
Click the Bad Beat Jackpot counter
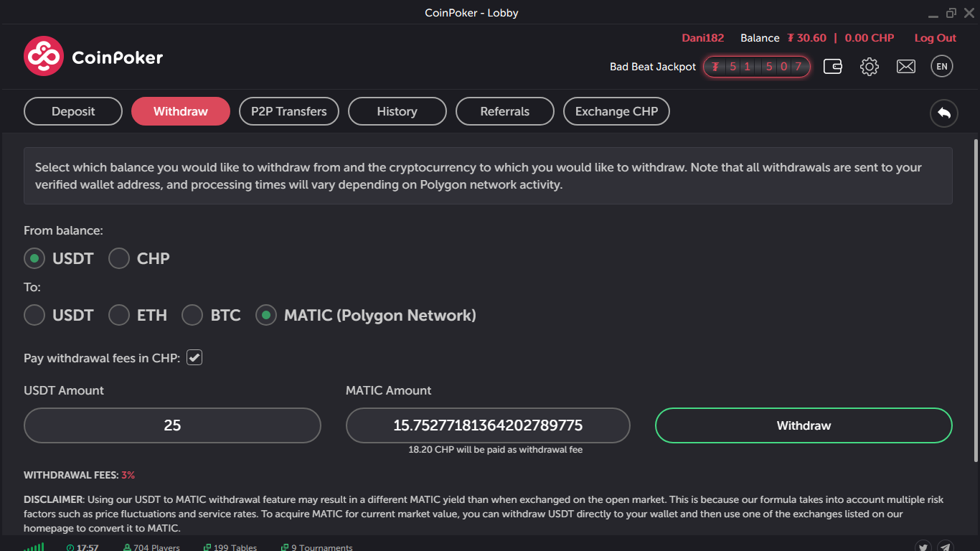[757, 67]
